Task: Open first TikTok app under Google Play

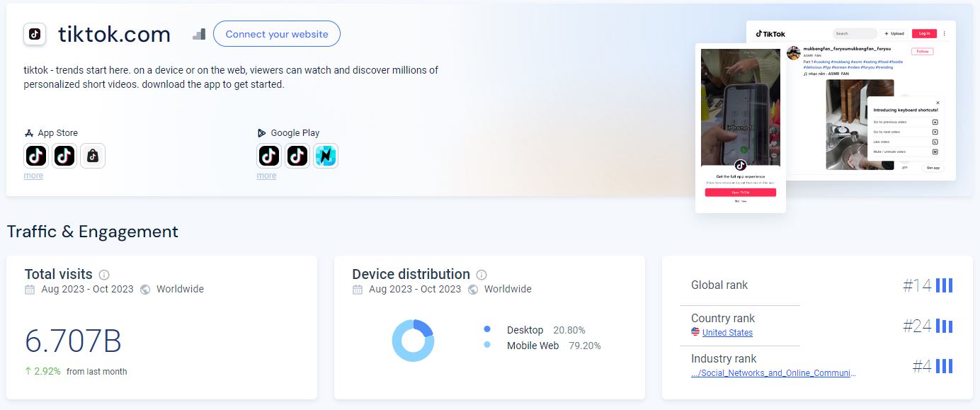Action: click(x=269, y=156)
